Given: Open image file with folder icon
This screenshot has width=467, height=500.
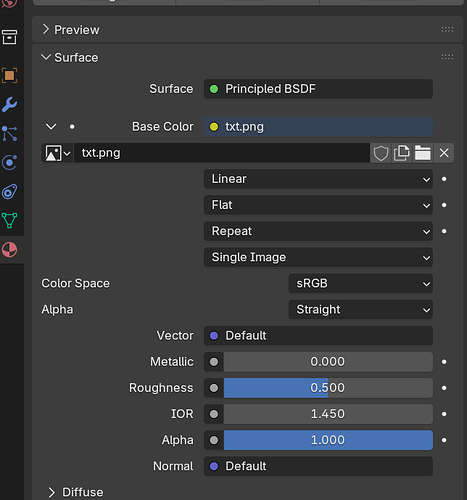Looking at the screenshot, I should 423,153.
